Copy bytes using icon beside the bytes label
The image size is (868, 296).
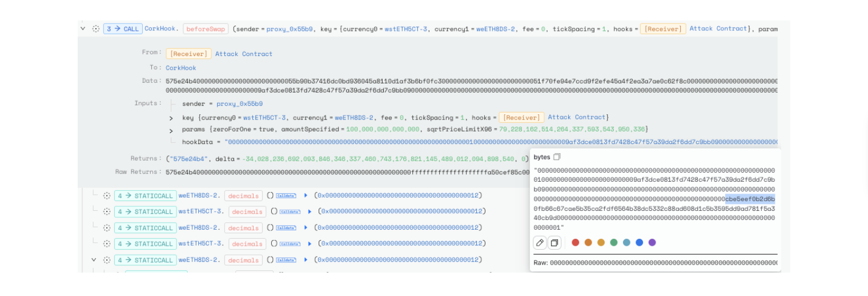click(x=557, y=157)
